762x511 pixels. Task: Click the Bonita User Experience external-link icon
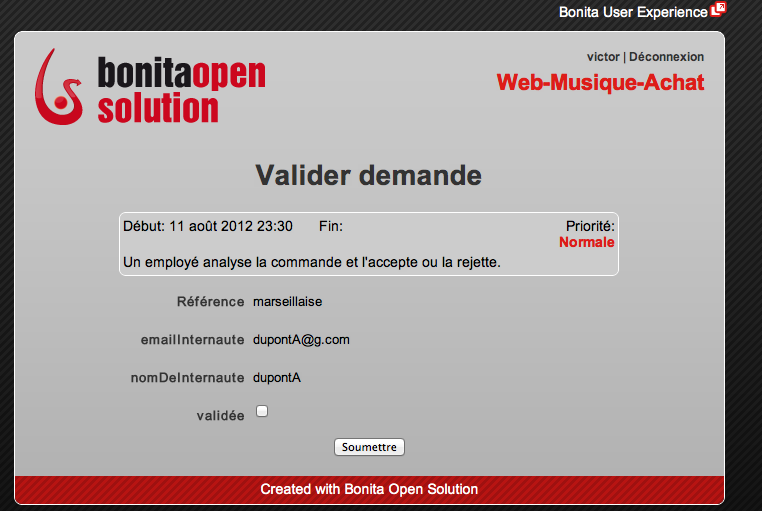(717, 10)
